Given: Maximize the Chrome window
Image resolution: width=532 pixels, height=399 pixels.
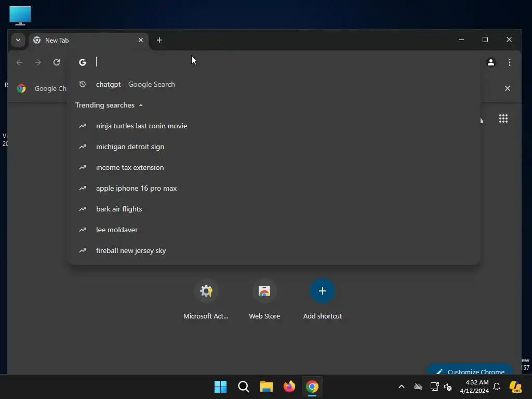Looking at the screenshot, I should point(485,39).
